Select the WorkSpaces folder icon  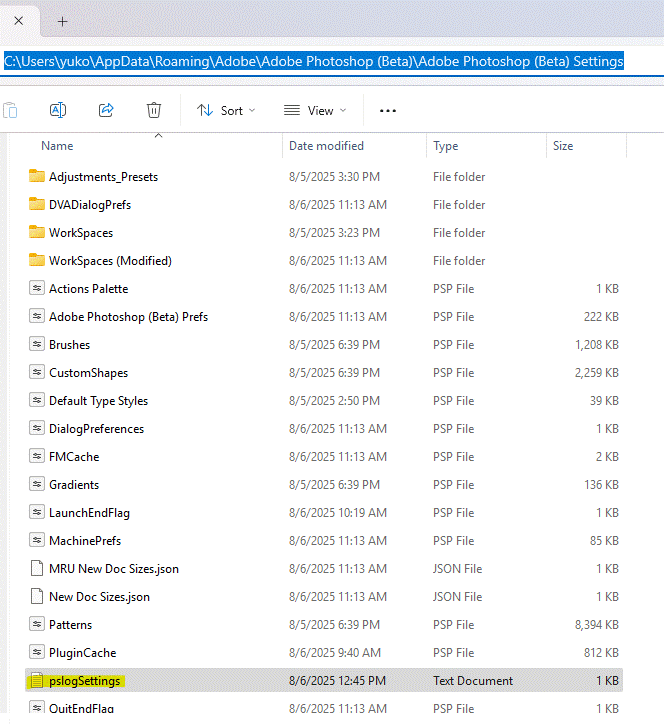pyautogui.click(x=37, y=232)
